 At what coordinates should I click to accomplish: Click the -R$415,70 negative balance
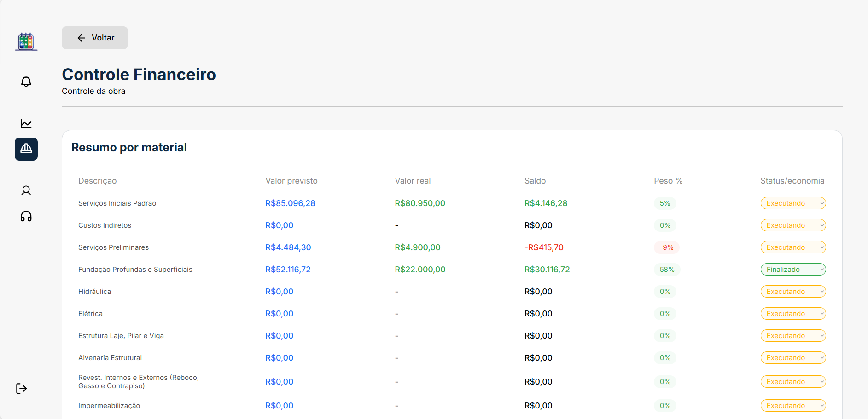(544, 247)
